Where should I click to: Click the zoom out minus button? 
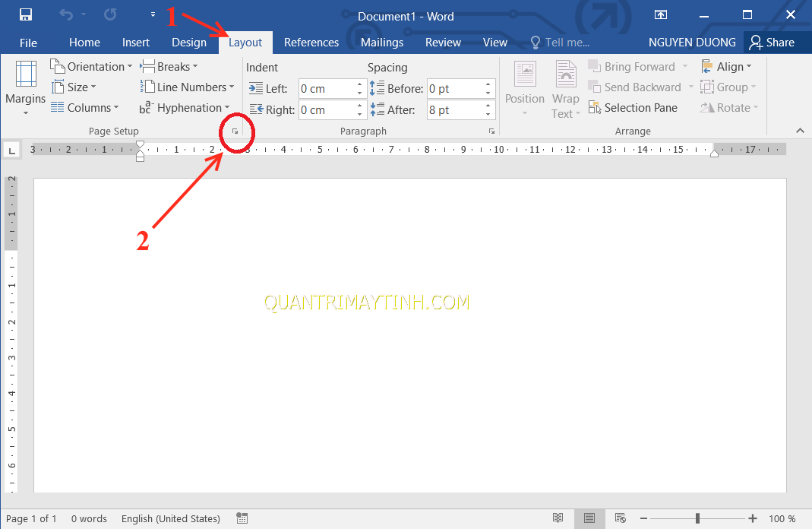(643, 518)
